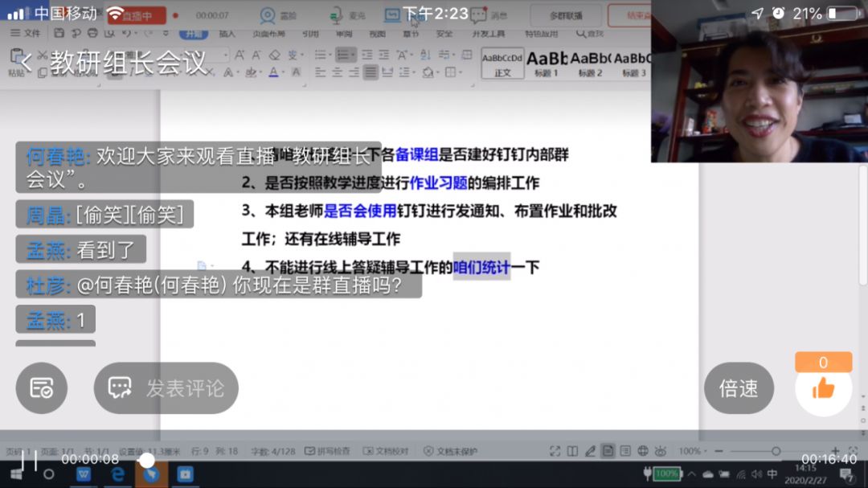The image size is (868, 488).
Task: Click the align left icon
Action: [x=320, y=72]
